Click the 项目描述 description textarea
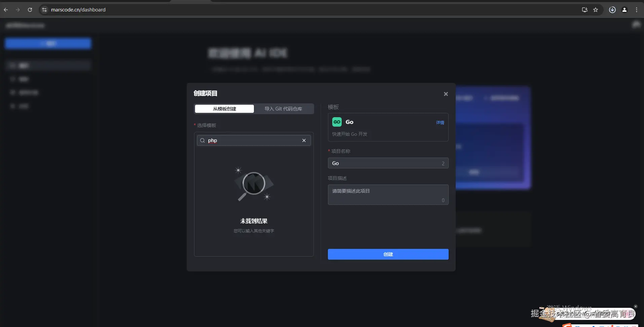The image size is (644, 327). (388, 195)
